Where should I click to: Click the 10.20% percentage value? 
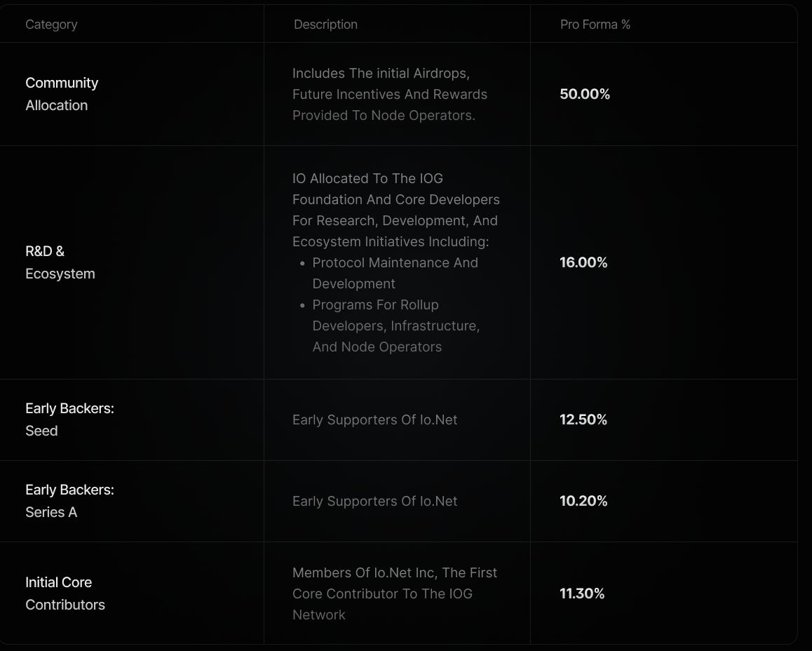(583, 501)
